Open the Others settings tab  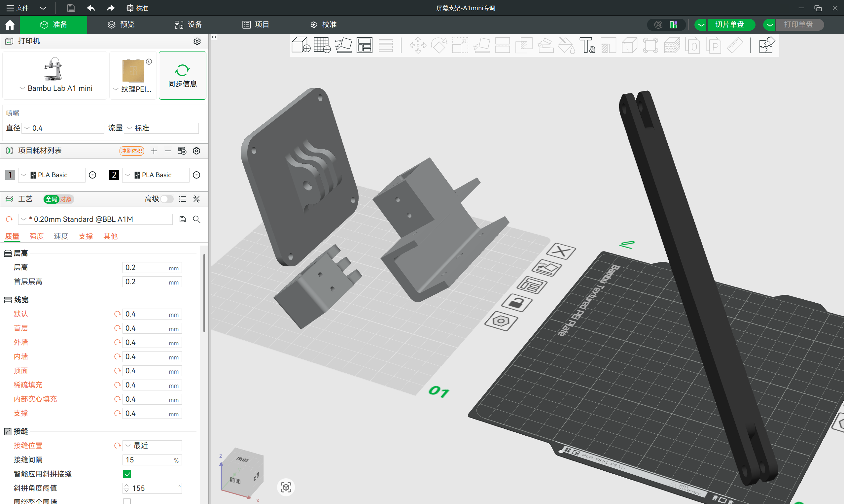pyautogui.click(x=110, y=236)
